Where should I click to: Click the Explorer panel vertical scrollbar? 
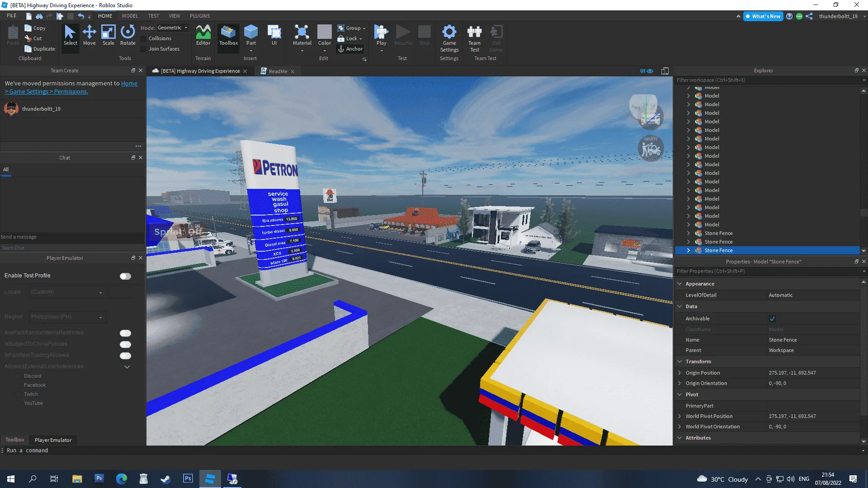[863, 212]
